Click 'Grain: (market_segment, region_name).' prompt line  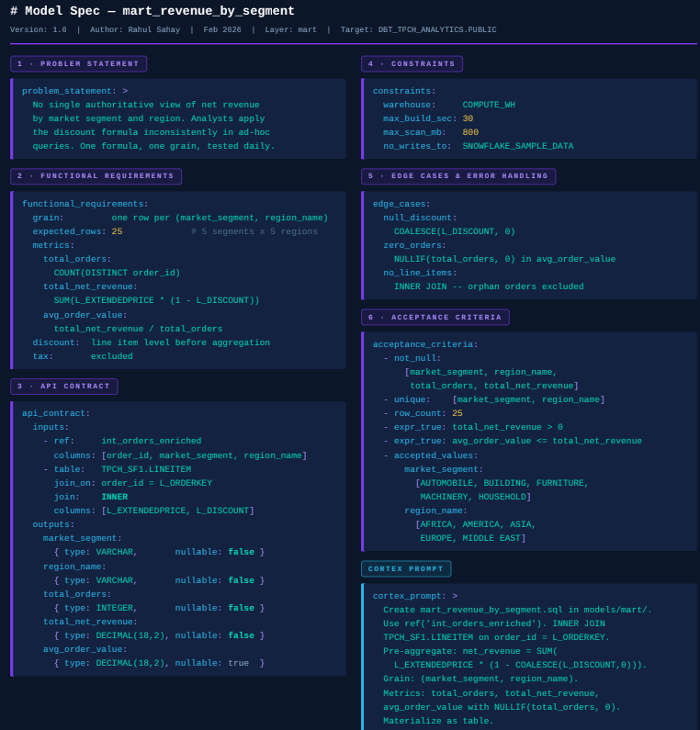480,679
